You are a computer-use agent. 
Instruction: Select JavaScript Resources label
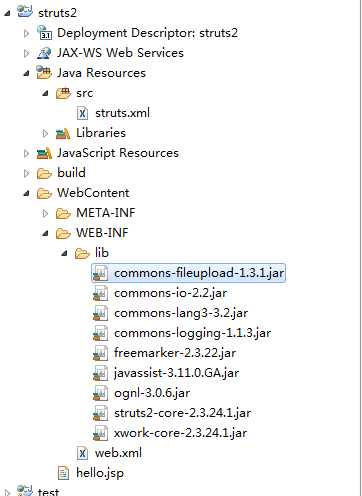[118, 153]
